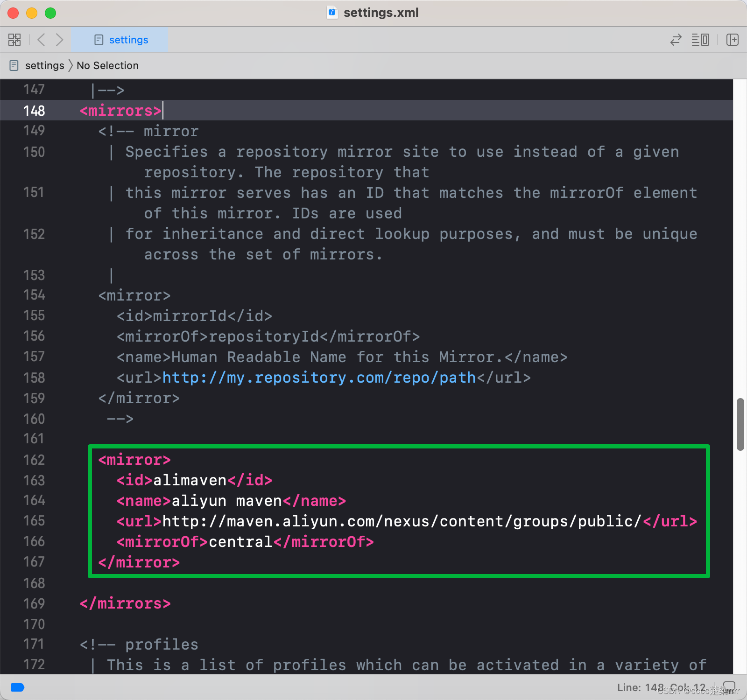Click the mirrorId commented text

(x=190, y=316)
